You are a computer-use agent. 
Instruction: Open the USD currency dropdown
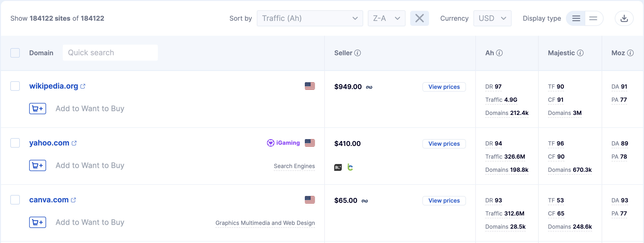(x=492, y=18)
